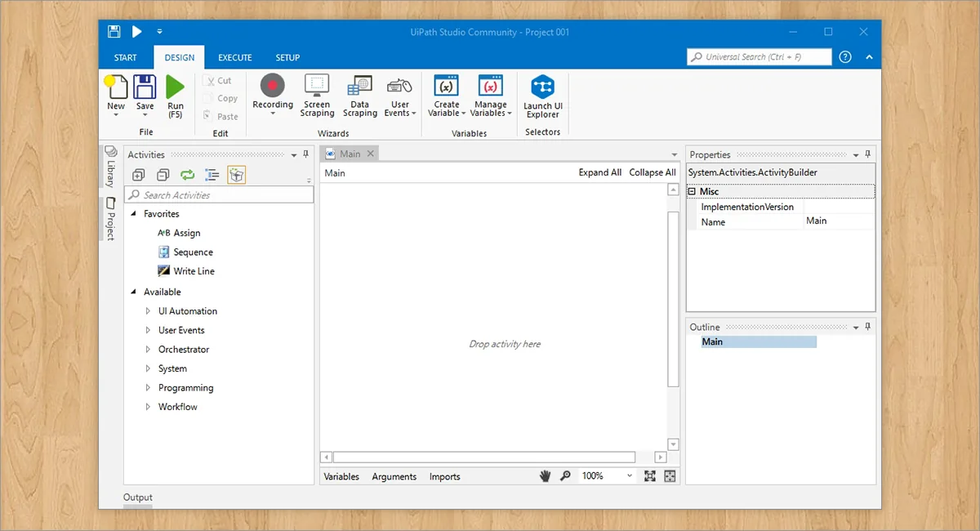Click the save icon in the title bar

tap(114, 32)
